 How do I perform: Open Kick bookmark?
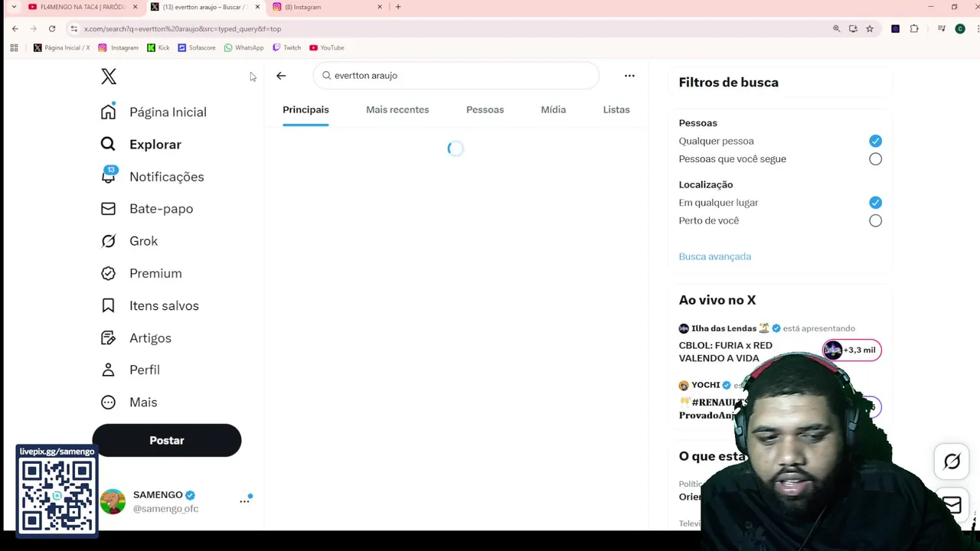158,47
